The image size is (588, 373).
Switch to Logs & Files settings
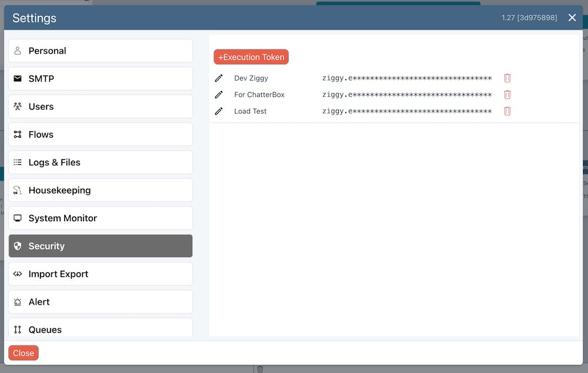pyautogui.click(x=101, y=162)
